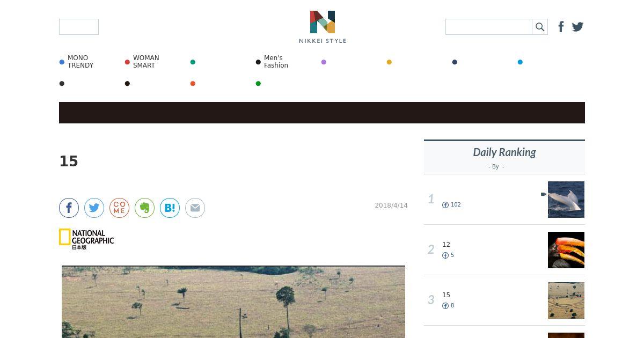The width and height of the screenshot is (644, 338).
Task: Bookmark article with Hatena B! icon
Action: [x=170, y=208]
